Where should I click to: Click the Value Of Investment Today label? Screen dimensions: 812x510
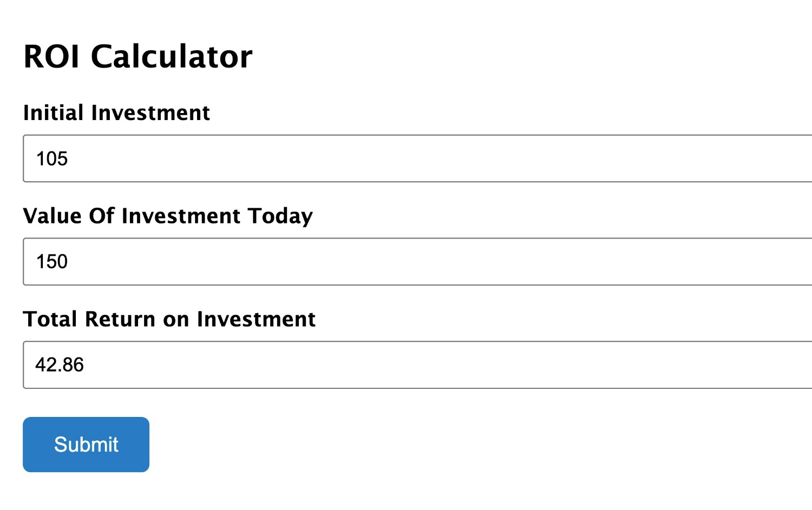(x=168, y=216)
